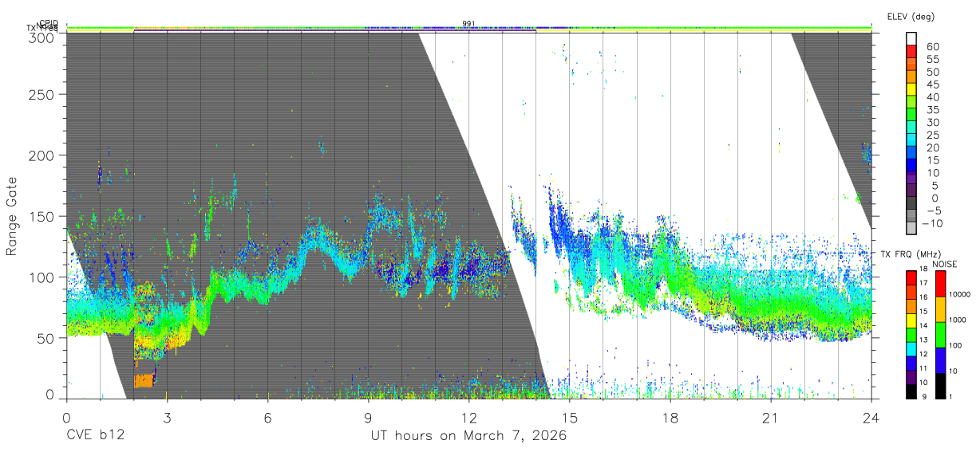Click the Range Gate tick label '300'

click(41, 37)
